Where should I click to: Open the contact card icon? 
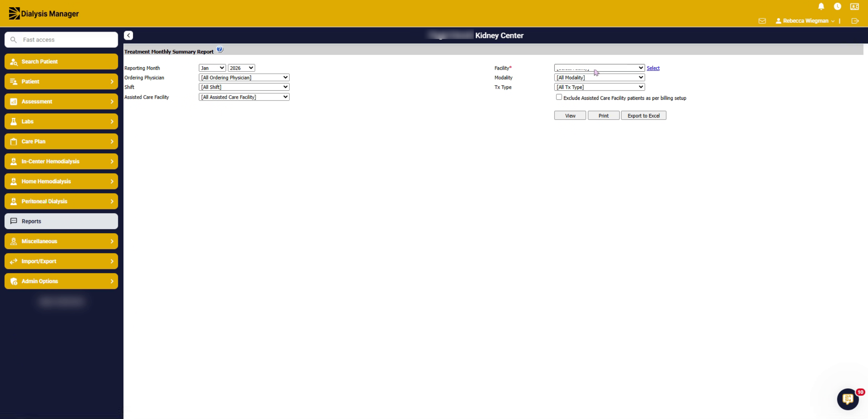pos(854,7)
